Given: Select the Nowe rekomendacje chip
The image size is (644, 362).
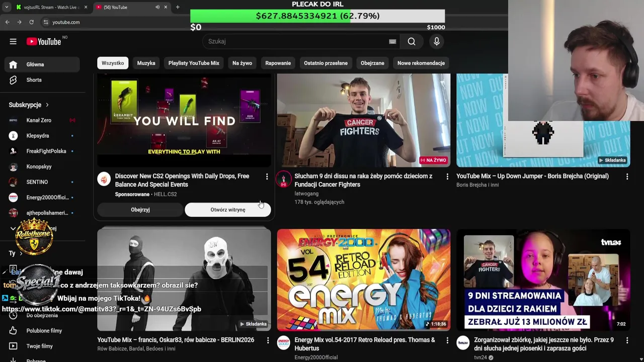Looking at the screenshot, I should [421, 63].
